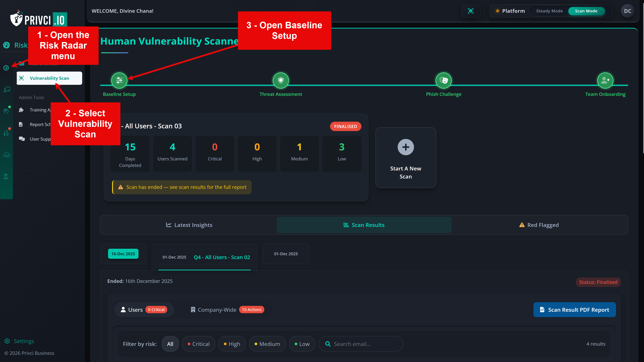The image size is (644, 362).
Task: Open the Red Flagged tab
Action: coord(539,225)
